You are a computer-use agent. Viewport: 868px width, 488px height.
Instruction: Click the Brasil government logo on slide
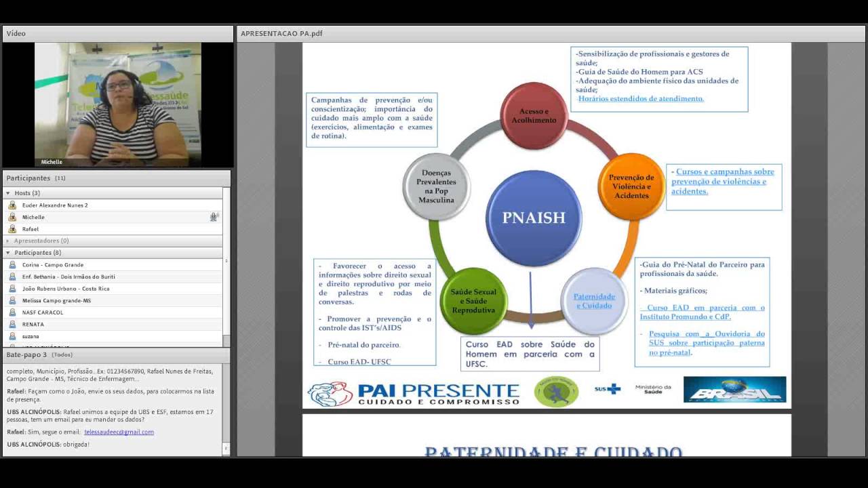click(734, 390)
